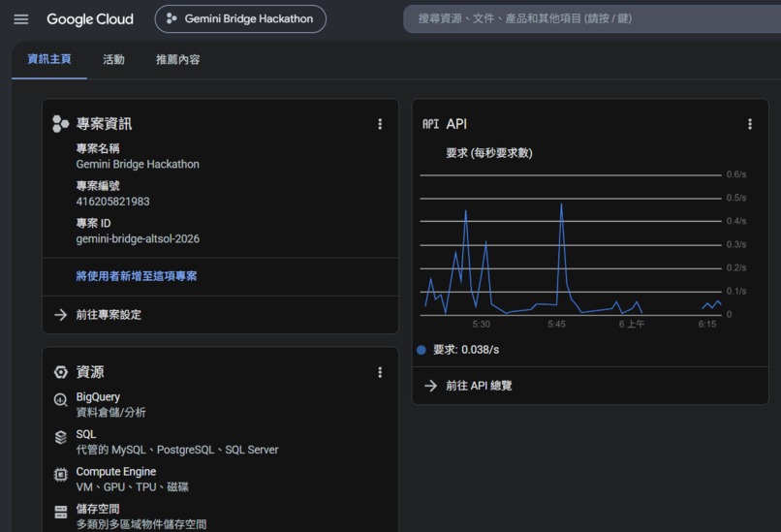Click the 資料倉儲/分析 description text

pos(110,413)
